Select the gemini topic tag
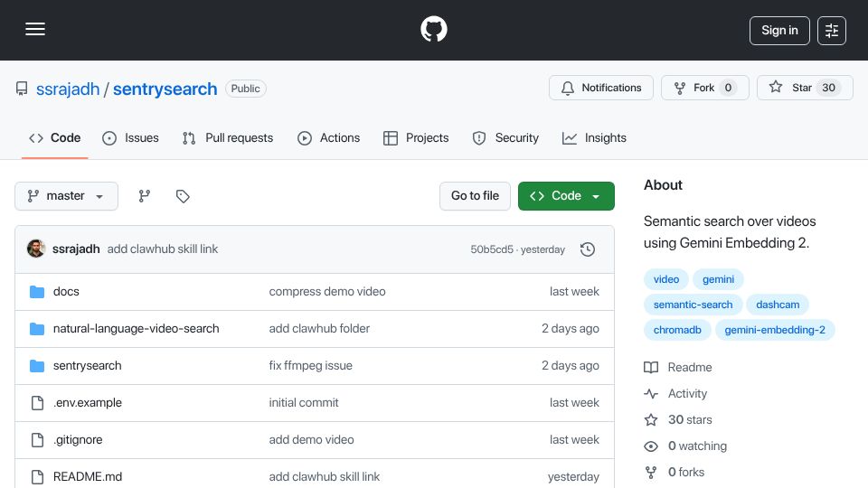868x488 pixels. coord(719,279)
